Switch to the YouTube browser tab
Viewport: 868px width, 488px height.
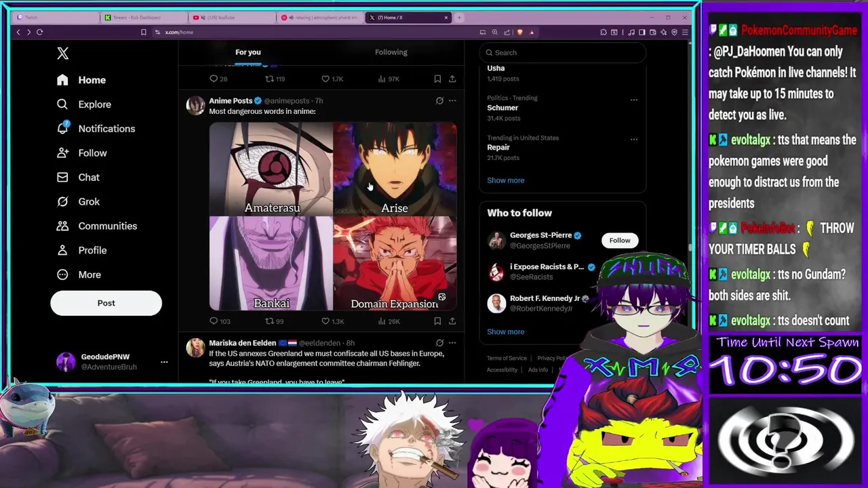[x=233, y=18]
